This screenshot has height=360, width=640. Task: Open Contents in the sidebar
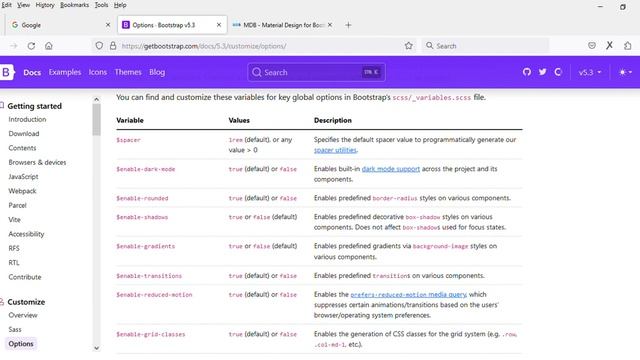click(22, 148)
